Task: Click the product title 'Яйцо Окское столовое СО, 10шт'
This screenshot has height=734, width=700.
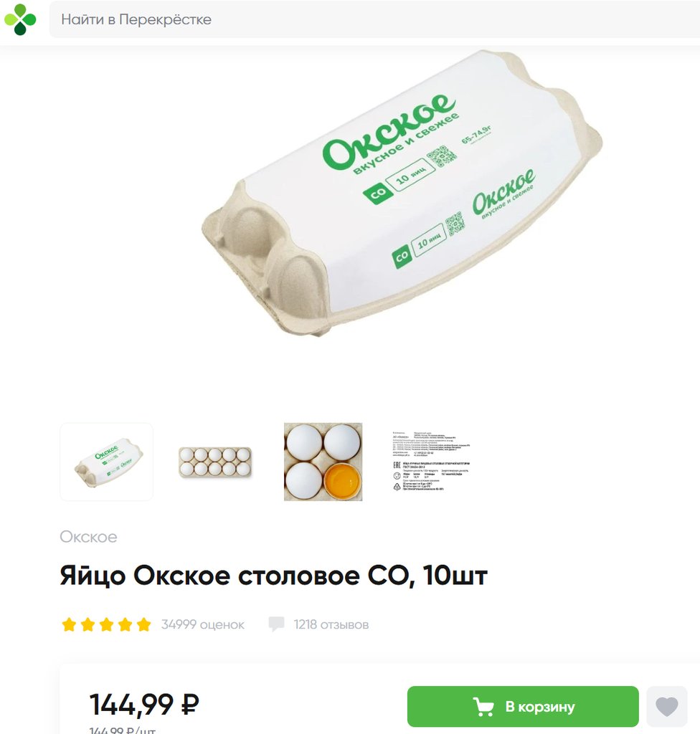Action: pos(274,576)
